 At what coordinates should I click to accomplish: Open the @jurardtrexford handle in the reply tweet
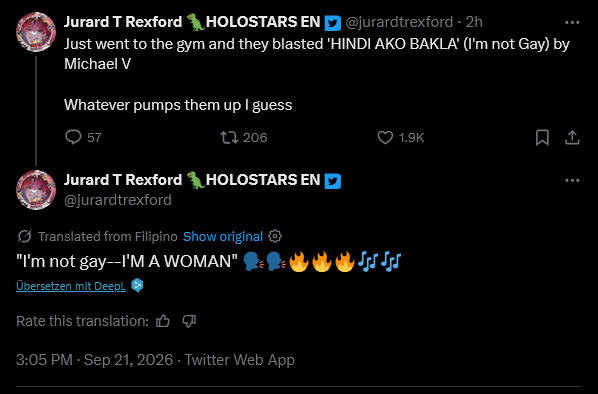click(118, 200)
